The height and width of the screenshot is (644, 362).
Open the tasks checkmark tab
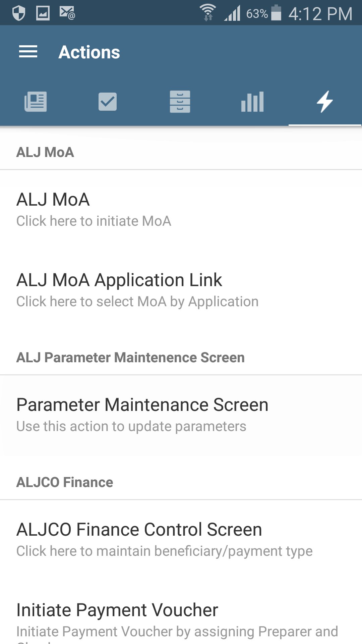click(108, 102)
